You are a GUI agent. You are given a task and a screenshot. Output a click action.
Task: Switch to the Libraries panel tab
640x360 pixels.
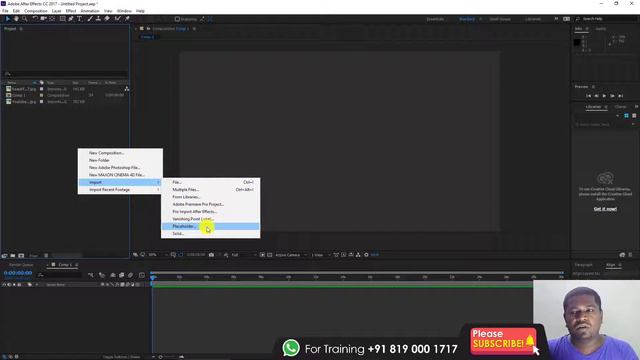tap(593, 107)
